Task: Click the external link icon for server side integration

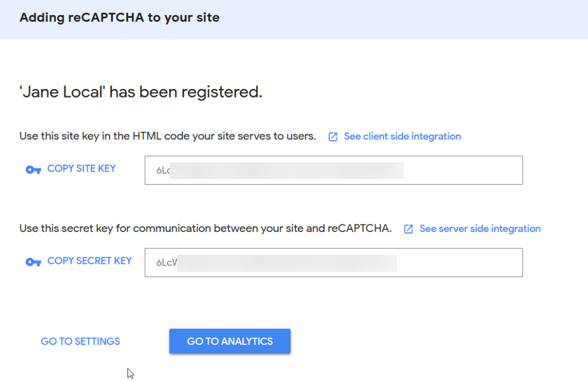Action: tap(408, 229)
